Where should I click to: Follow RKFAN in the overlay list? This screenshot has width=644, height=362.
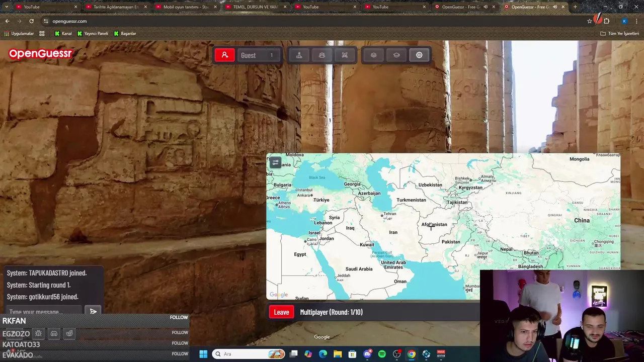coord(179,318)
